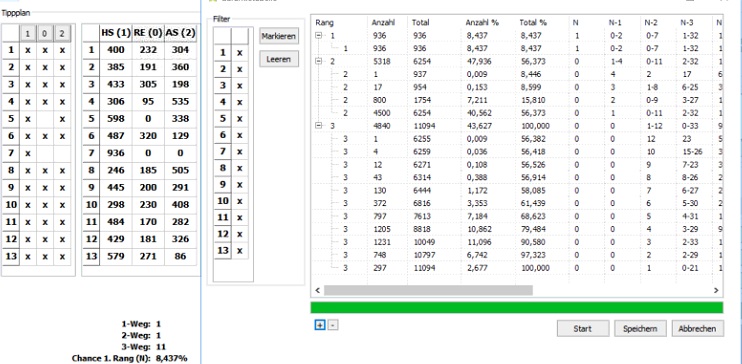Select the cell showing 15,810
742x364 pixels.
point(532,100)
